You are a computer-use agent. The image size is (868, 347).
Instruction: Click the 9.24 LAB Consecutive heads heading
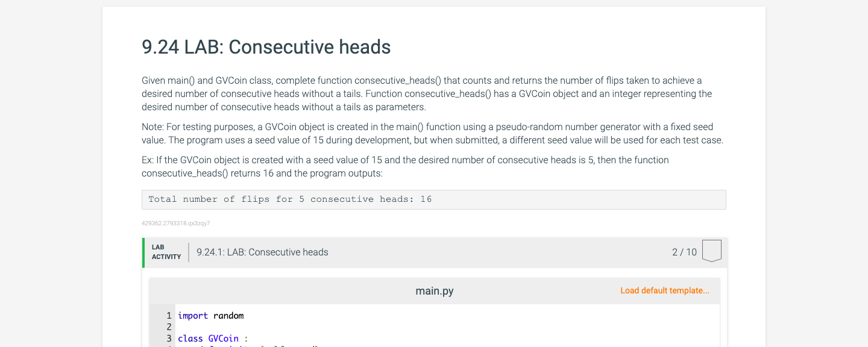tap(265, 47)
